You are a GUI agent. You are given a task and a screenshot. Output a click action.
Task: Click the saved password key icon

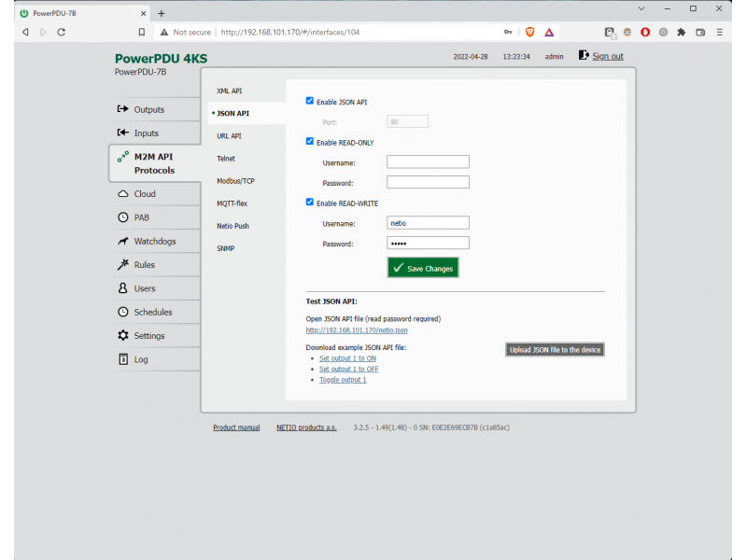[x=508, y=32]
